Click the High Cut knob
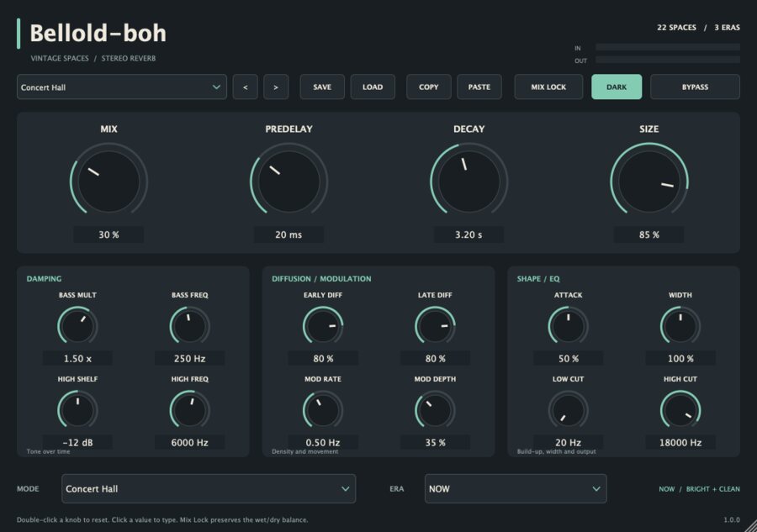 click(x=680, y=410)
